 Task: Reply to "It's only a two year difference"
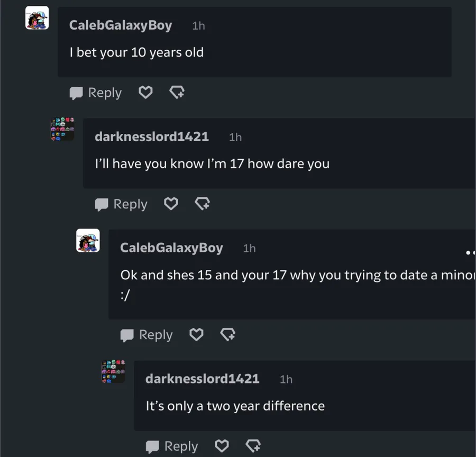pos(172,446)
